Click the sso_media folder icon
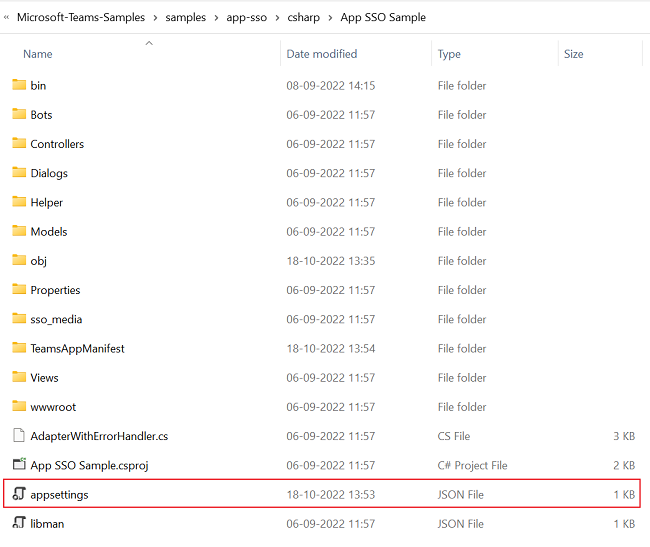 (x=19, y=319)
